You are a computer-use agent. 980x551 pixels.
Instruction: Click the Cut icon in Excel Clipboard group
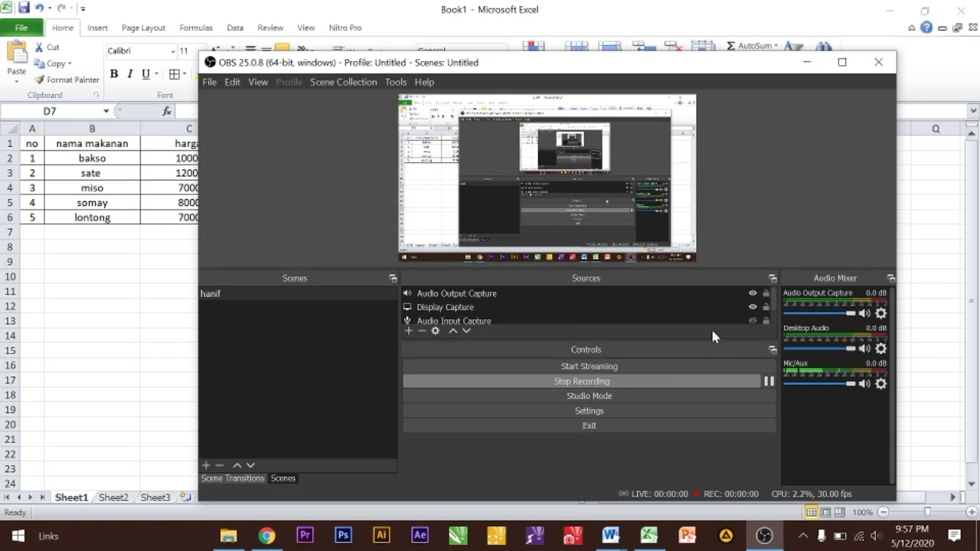(39, 47)
